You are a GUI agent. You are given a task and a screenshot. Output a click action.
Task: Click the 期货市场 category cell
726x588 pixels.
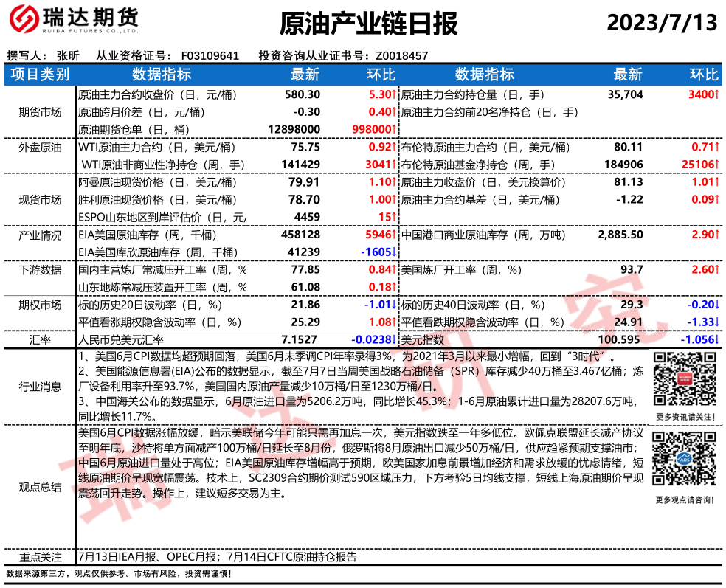pos(40,112)
